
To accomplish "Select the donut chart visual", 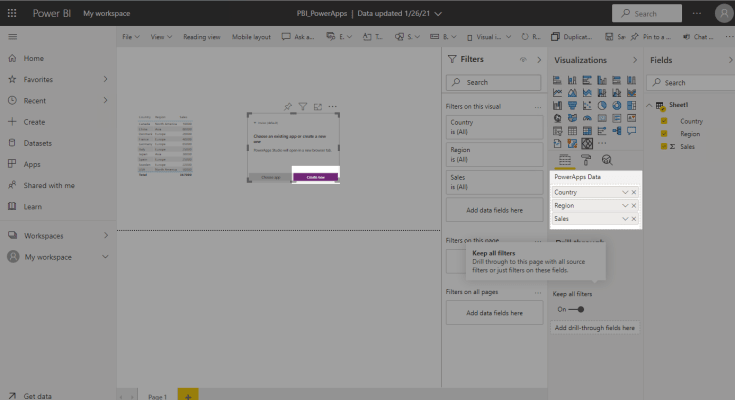I will (617, 106).
